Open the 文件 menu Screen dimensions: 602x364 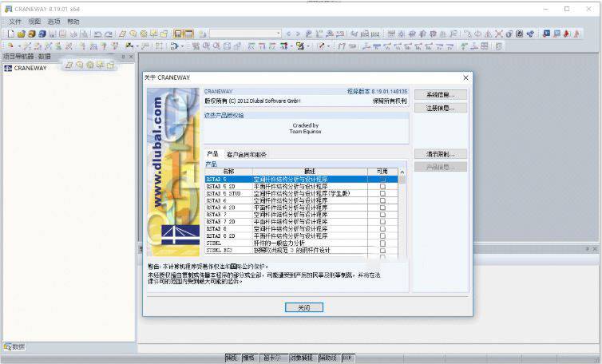coord(15,22)
